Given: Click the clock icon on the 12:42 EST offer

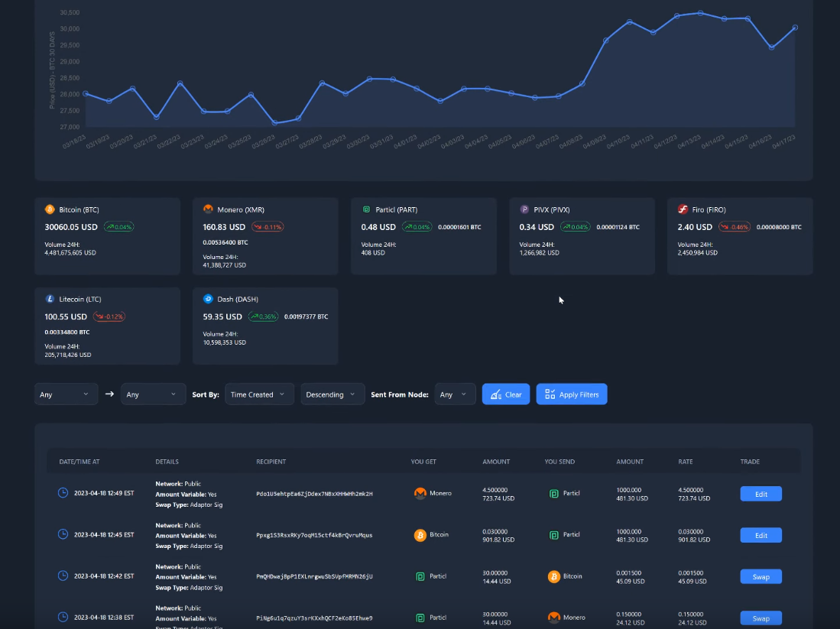Looking at the screenshot, I should (63, 576).
